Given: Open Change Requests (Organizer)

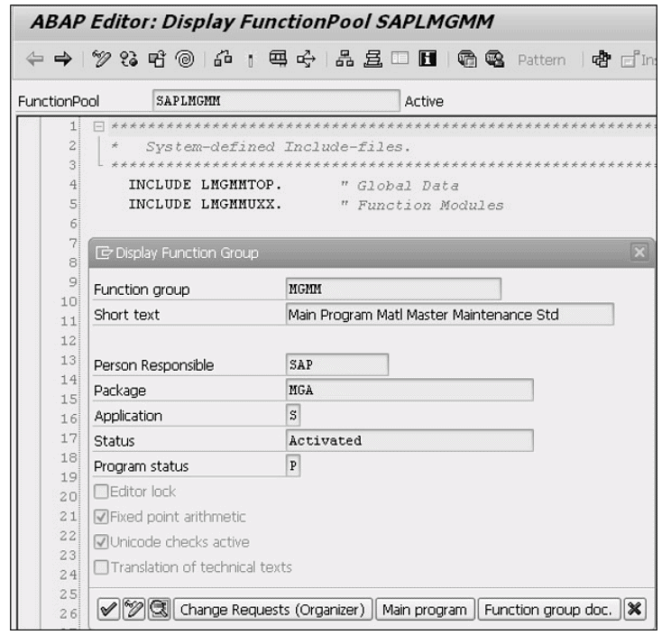Looking at the screenshot, I should pyautogui.click(x=272, y=610).
